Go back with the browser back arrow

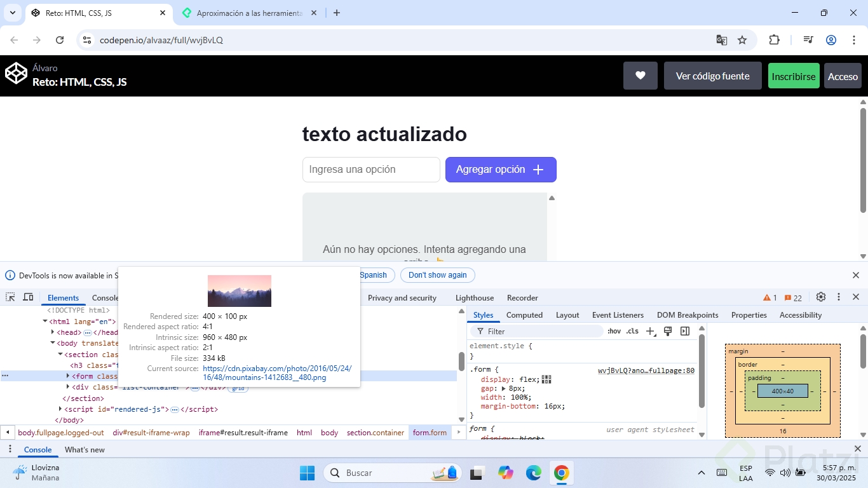[14, 40]
